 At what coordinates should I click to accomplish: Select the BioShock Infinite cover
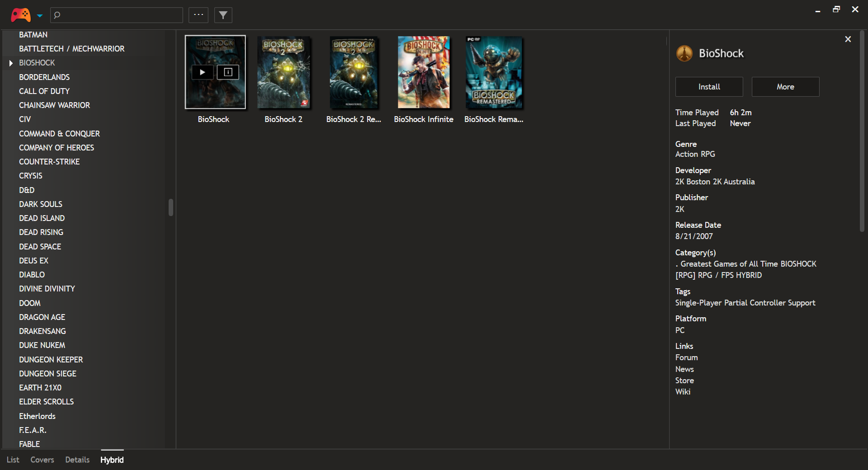[424, 72]
